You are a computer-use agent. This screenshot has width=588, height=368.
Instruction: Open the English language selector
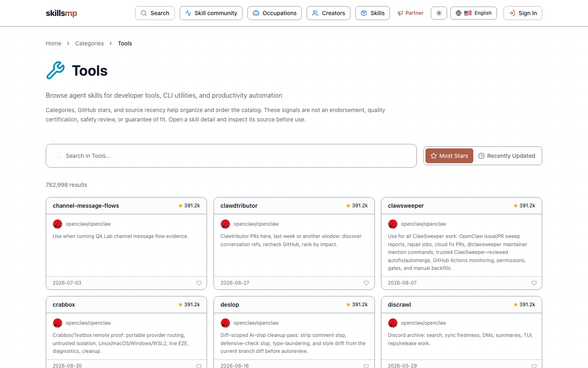tap(474, 13)
